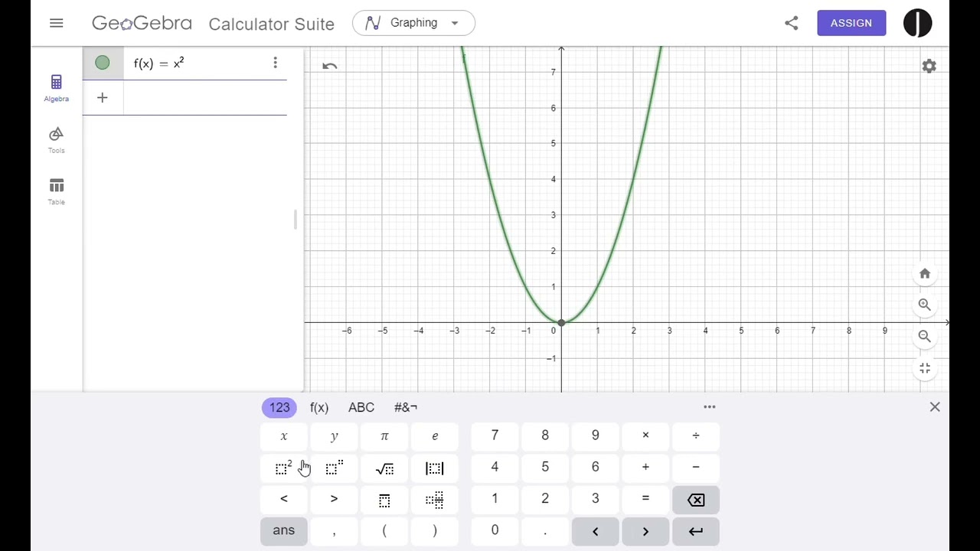Tap the number 9 key
Screen dimensions: 980x551
coord(595,436)
